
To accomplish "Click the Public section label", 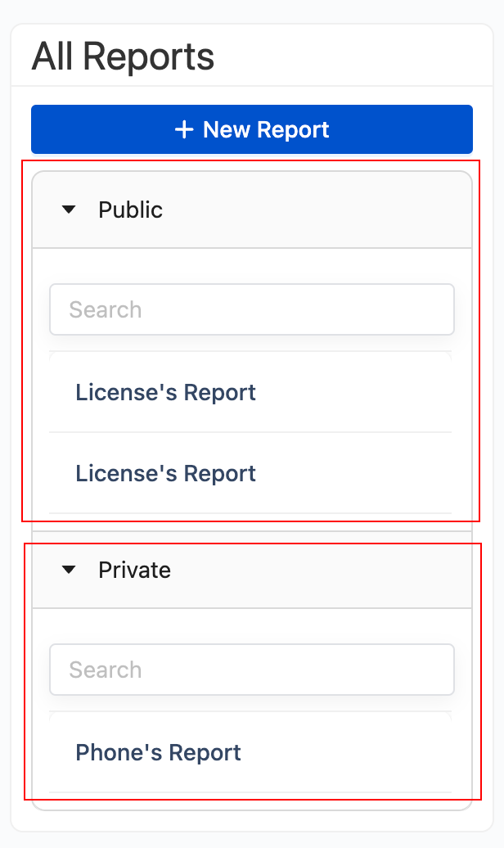I will [x=130, y=210].
